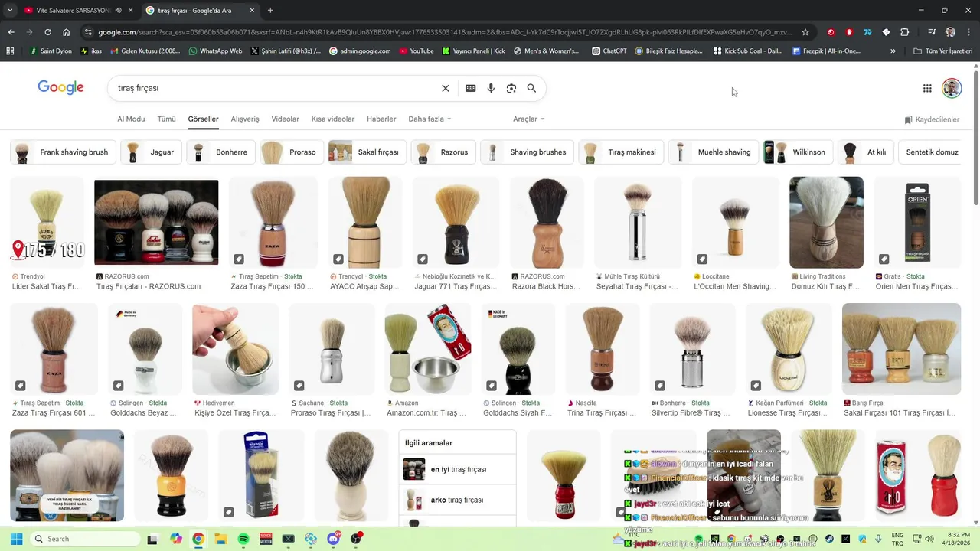Bookmark this page with the star icon

[805, 32]
